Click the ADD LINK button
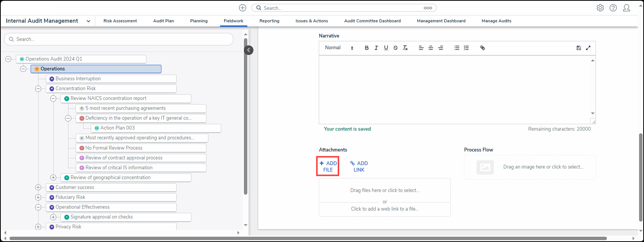 pyautogui.click(x=359, y=167)
